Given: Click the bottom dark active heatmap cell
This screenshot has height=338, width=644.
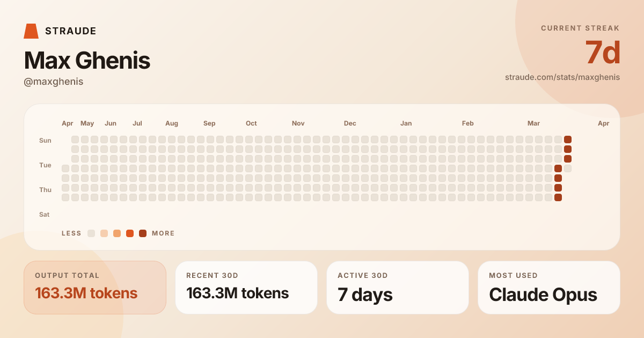Looking at the screenshot, I should (x=558, y=197).
